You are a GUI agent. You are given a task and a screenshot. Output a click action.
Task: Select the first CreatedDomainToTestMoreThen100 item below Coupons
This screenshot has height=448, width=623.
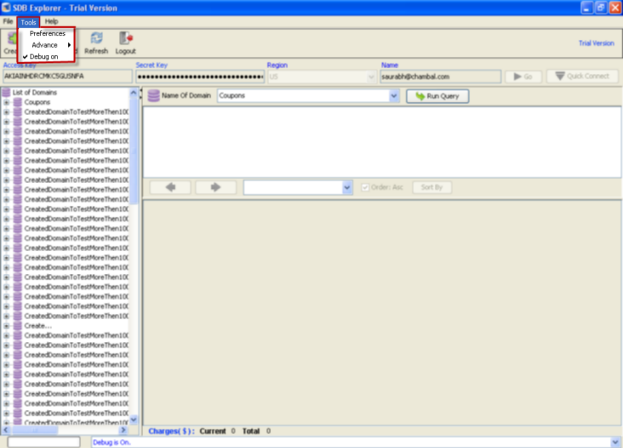tap(76, 112)
